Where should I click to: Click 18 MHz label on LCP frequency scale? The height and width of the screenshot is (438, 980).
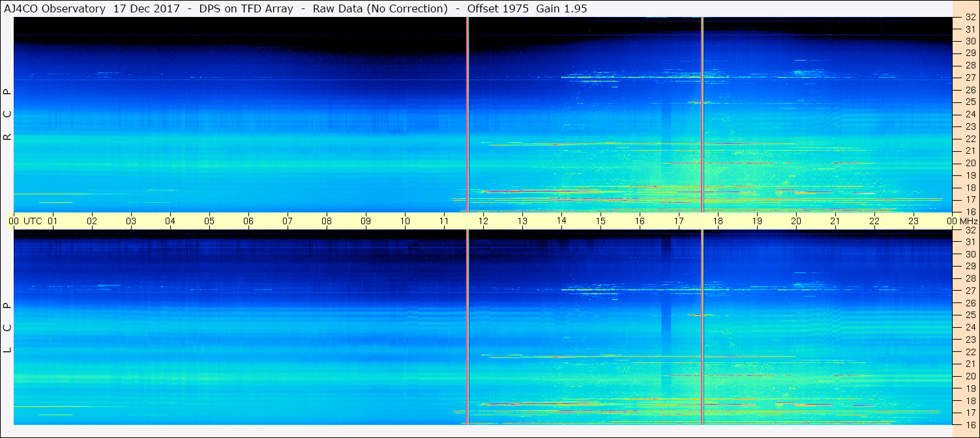pos(970,400)
